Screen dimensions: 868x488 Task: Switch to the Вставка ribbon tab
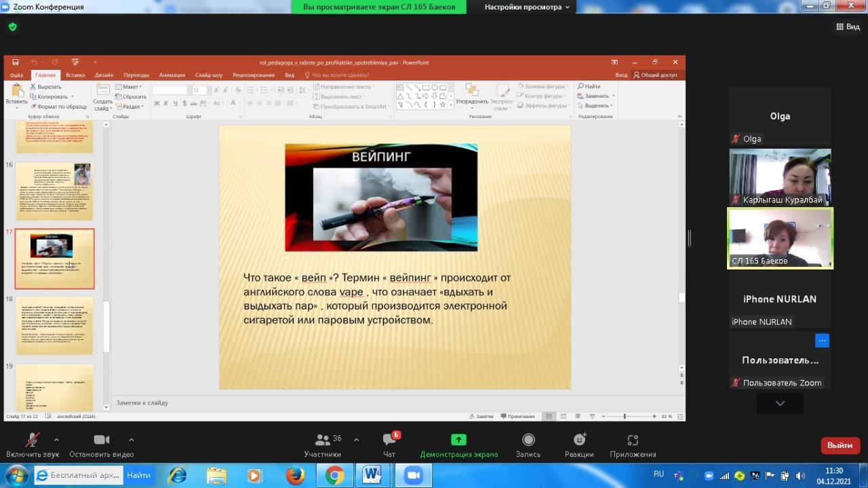click(75, 75)
